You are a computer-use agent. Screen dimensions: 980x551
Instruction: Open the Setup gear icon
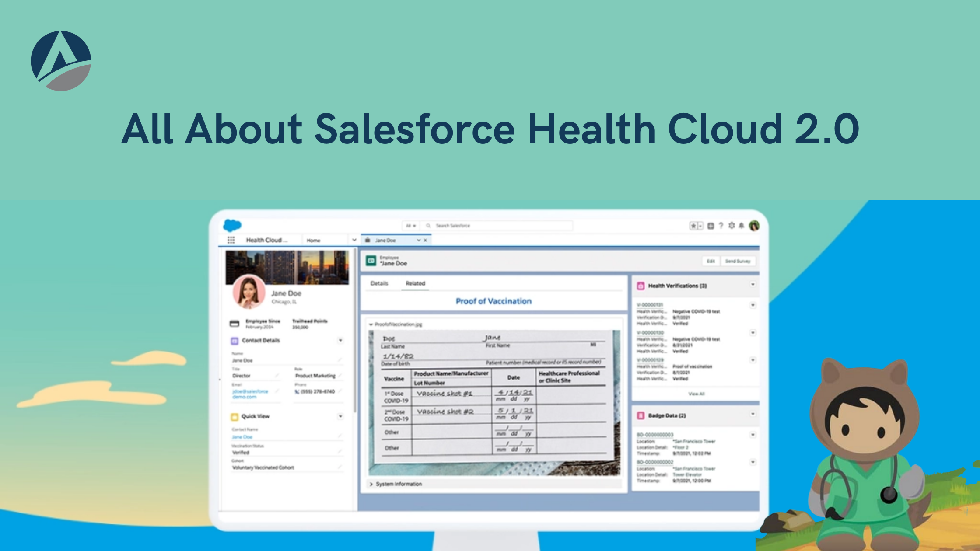pos(731,226)
